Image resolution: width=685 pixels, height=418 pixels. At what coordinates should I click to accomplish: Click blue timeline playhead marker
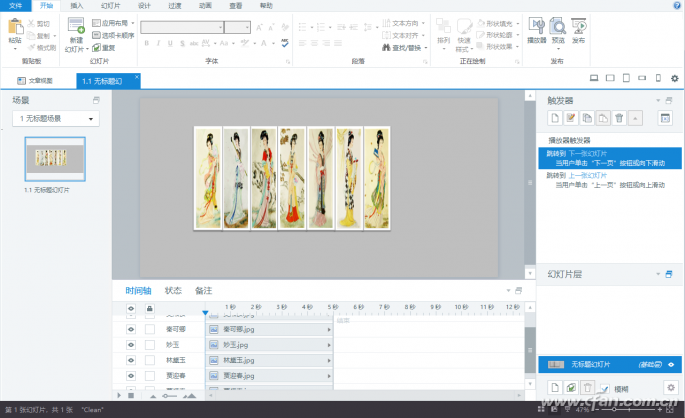[x=205, y=313]
